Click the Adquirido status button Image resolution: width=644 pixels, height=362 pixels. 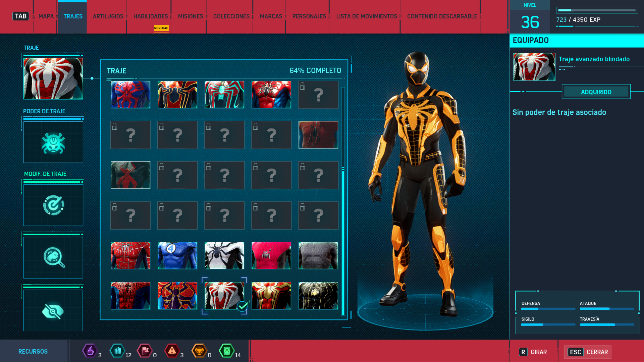pyautogui.click(x=596, y=92)
